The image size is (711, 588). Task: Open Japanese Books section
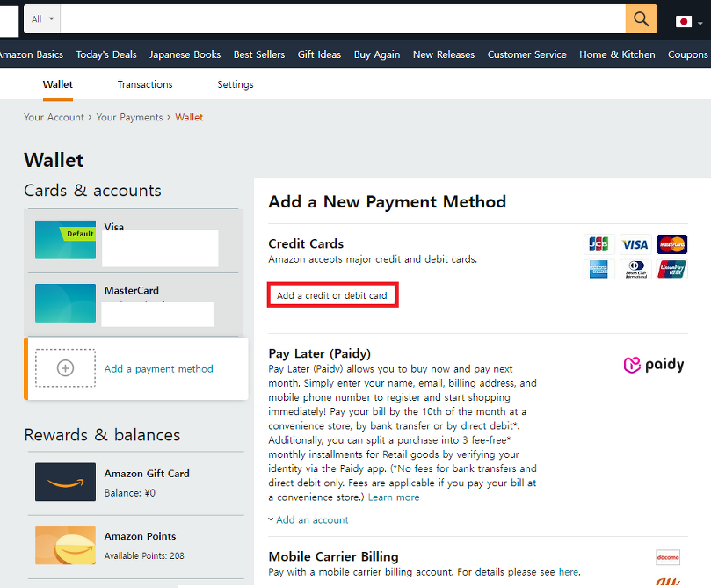(x=185, y=54)
